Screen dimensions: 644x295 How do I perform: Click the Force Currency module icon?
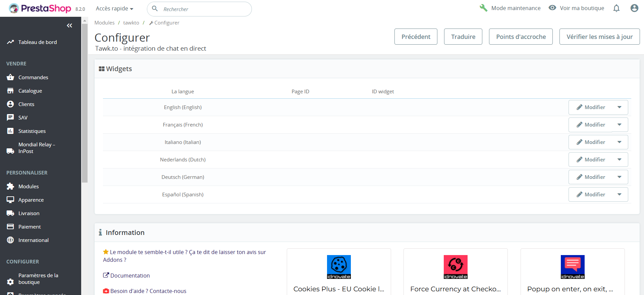click(x=455, y=267)
